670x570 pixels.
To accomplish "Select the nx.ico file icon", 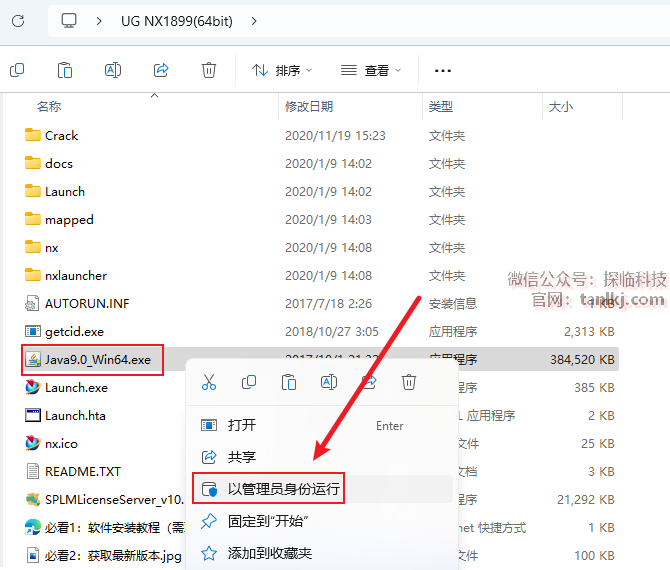I will (33, 444).
